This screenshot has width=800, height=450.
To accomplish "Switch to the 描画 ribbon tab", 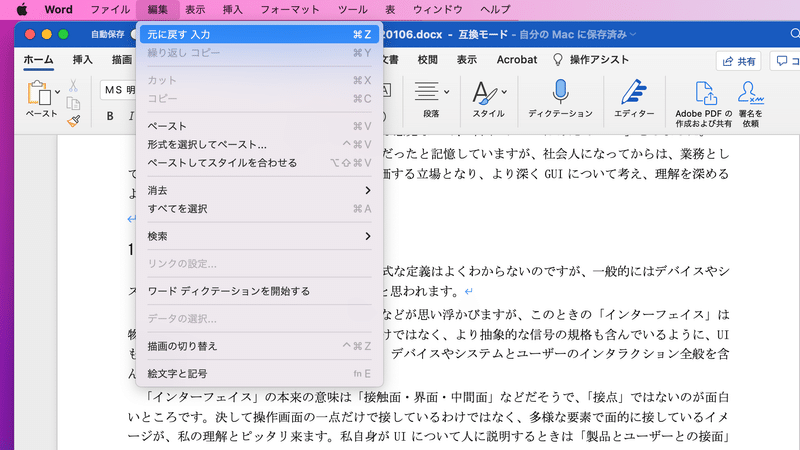I will [x=122, y=60].
